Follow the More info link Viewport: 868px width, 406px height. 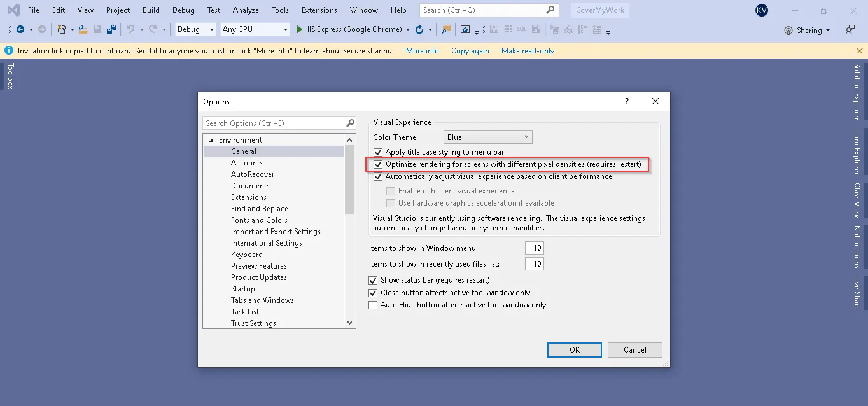click(x=423, y=51)
